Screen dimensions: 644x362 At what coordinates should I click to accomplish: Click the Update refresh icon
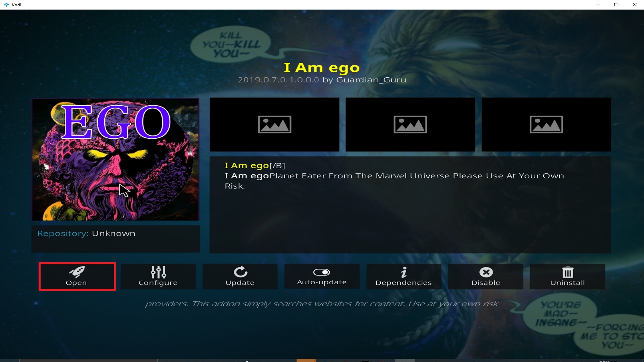240,272
